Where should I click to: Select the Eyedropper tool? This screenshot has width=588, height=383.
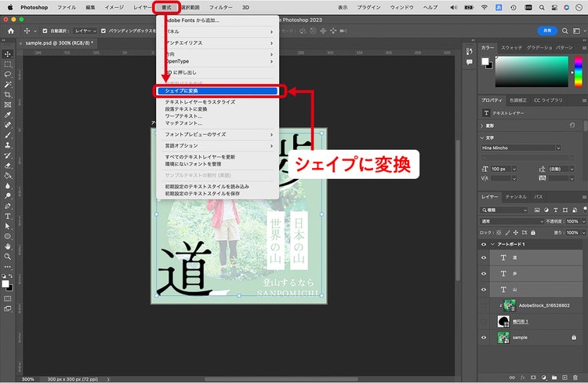(8, 115)
